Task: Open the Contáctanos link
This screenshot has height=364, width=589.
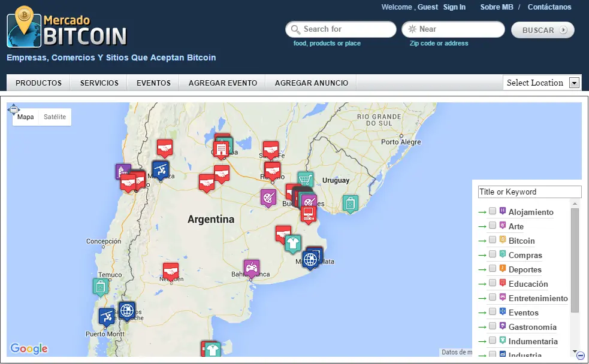Action: (549, 7)
